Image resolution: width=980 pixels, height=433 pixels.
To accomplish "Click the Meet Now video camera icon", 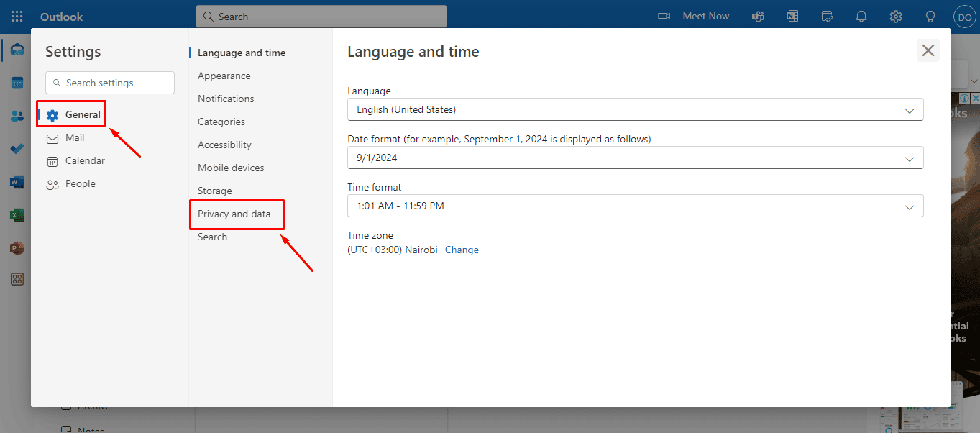I will [x=664, y=16].
